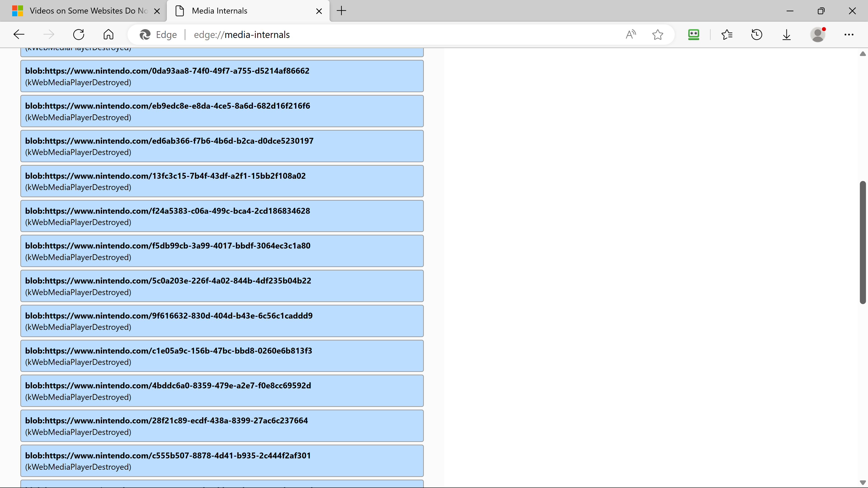Click the scrollbar up arrow
The image size is (868, 488).
(x=863, y=54)
